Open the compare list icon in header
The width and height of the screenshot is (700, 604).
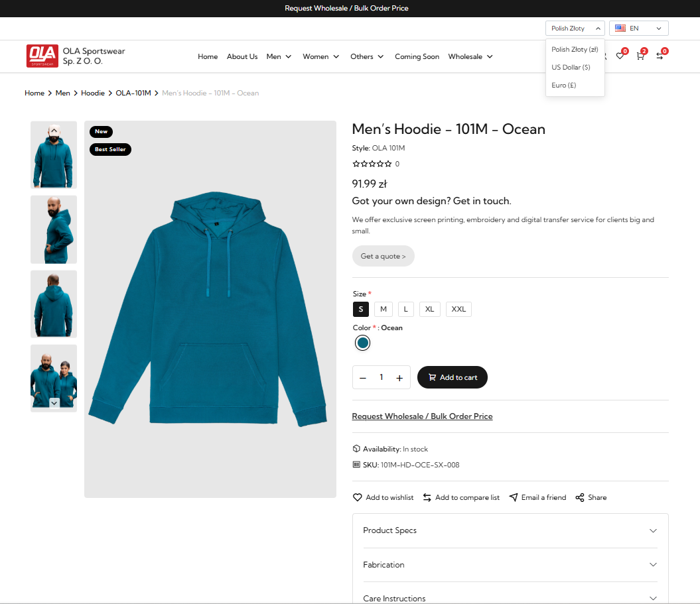tap(660, 56)
